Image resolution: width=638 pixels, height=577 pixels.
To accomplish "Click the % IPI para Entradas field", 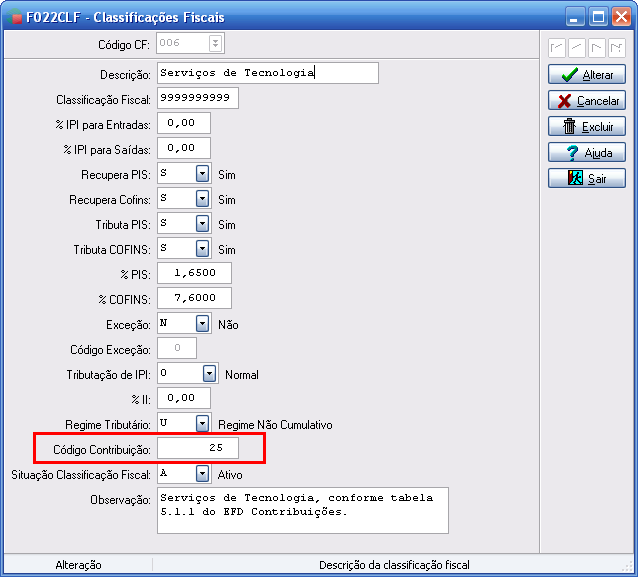I will [184, 123].
